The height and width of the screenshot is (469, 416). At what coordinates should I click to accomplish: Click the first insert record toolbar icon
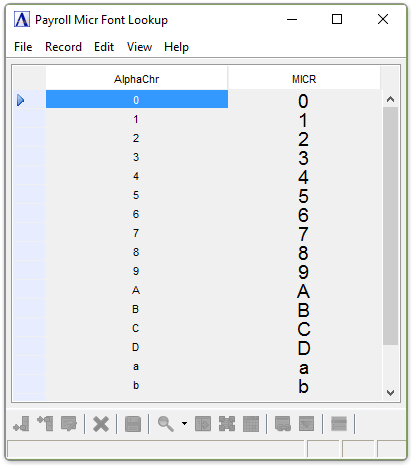click(21, 424)
